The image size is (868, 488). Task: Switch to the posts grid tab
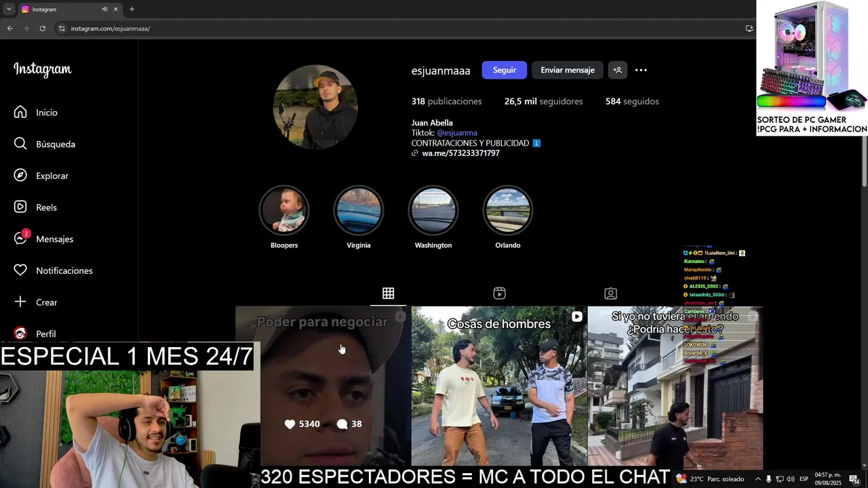(388, 293)
